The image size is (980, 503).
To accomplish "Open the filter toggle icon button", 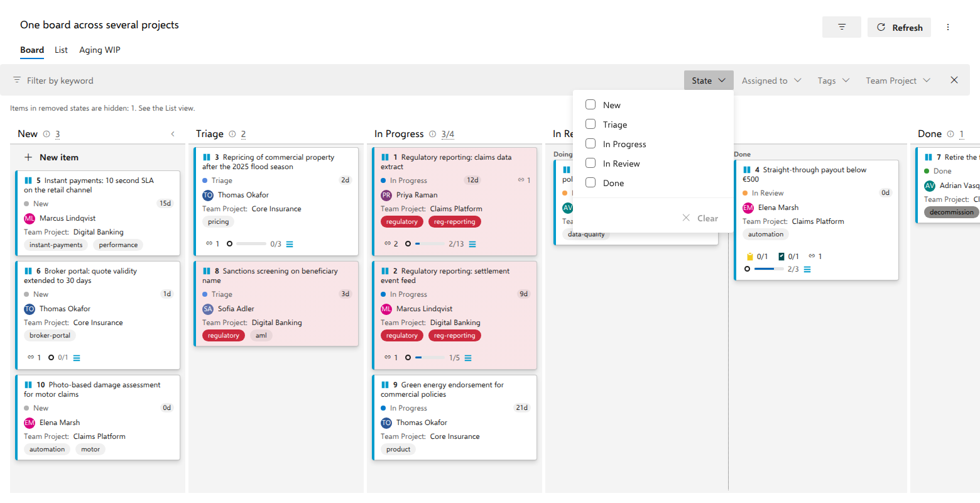I will point(841,27).
